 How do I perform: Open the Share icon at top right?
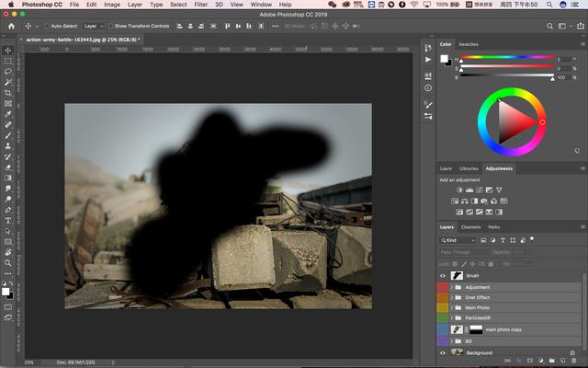[581, 26]
